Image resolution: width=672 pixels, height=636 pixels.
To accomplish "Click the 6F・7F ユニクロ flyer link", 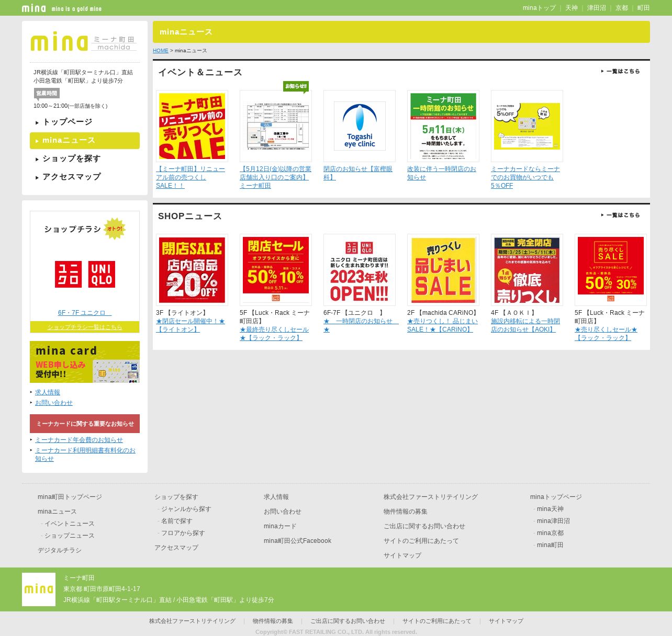I will pyautogui.click(x=85, y=313).
